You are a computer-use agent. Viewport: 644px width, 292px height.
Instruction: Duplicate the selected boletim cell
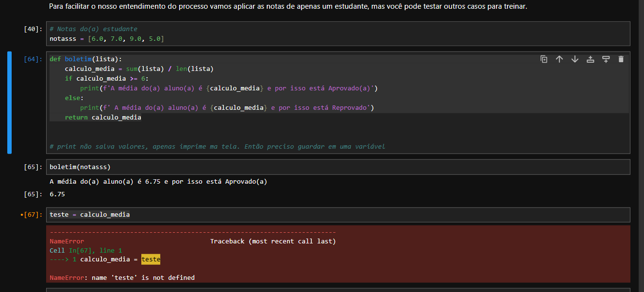pos(544,59)
